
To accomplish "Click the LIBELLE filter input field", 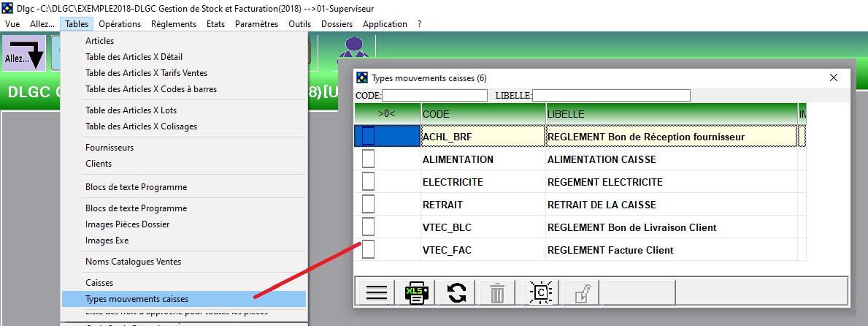I will coord(611,95).
